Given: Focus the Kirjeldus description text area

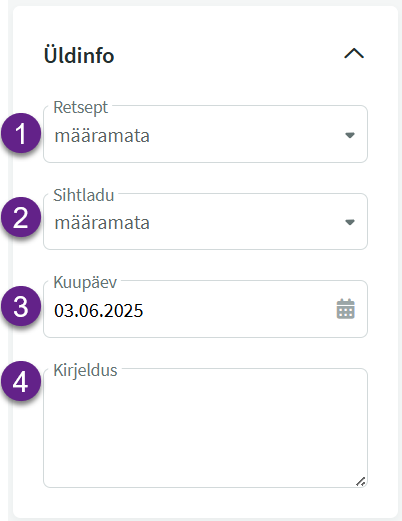Looking at the screenshot, I should [205, 428].
